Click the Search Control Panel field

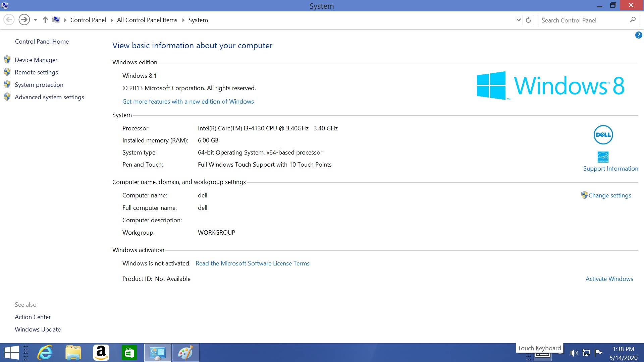coord(584,20)
